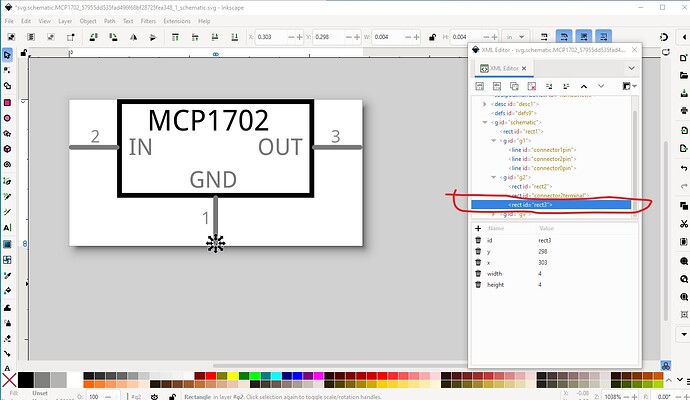Toggle scale rounded corners button
This screenshot has height=400, width=690.
coord(564,37)
